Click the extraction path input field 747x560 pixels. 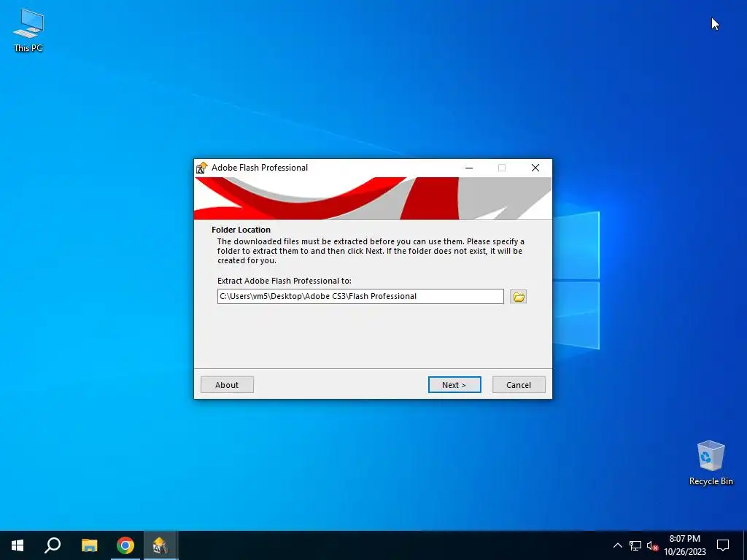pos(360,296)
